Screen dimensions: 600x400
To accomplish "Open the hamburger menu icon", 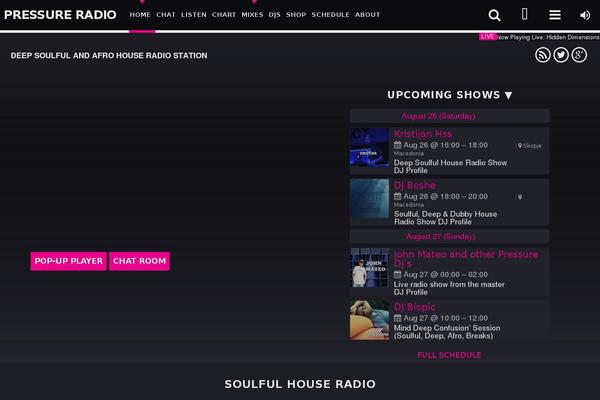I will 555,15.
